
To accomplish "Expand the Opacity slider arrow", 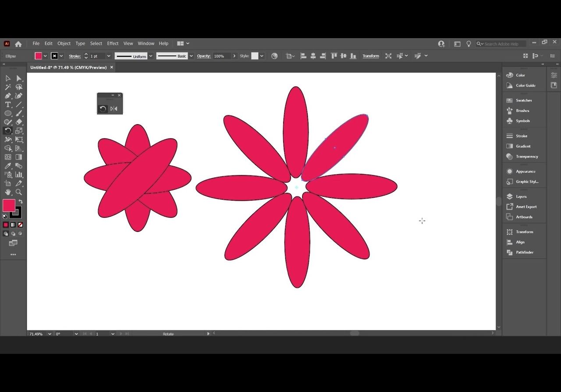I will pyautogui.click(x=234, y=56).
